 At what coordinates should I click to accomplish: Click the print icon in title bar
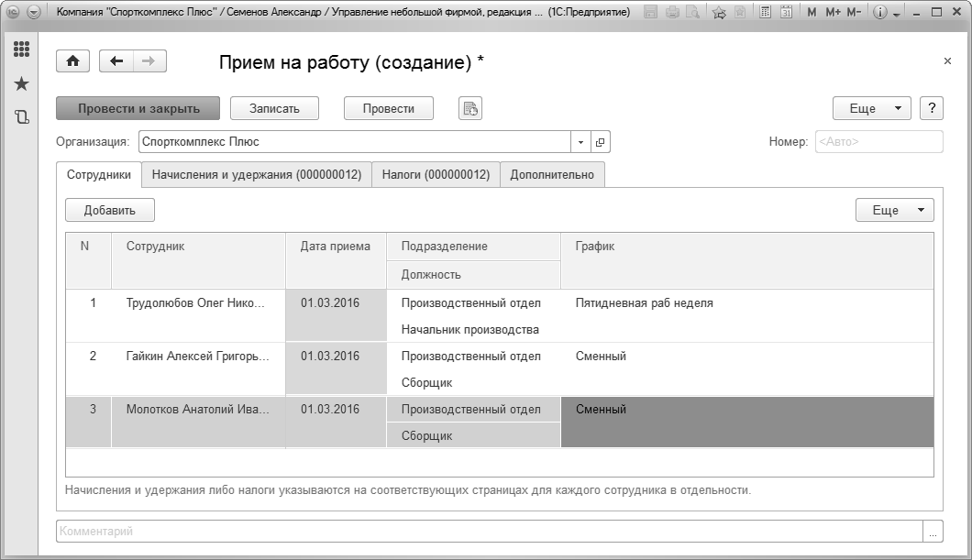pos(672,12)
